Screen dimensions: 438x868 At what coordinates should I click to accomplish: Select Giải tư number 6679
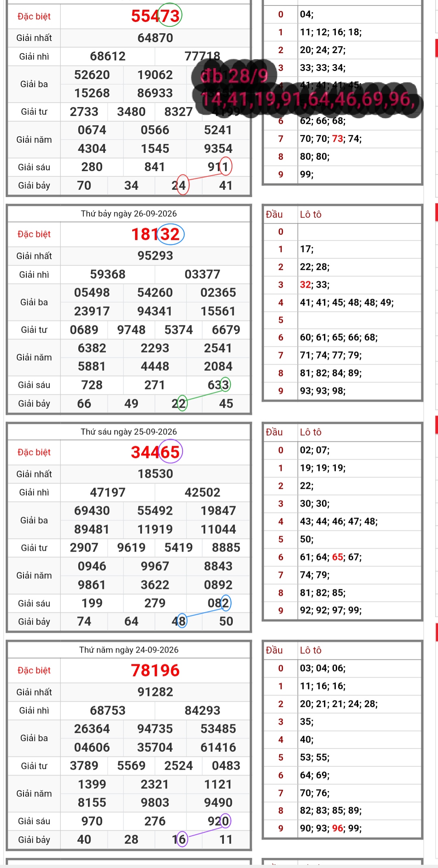226,330
